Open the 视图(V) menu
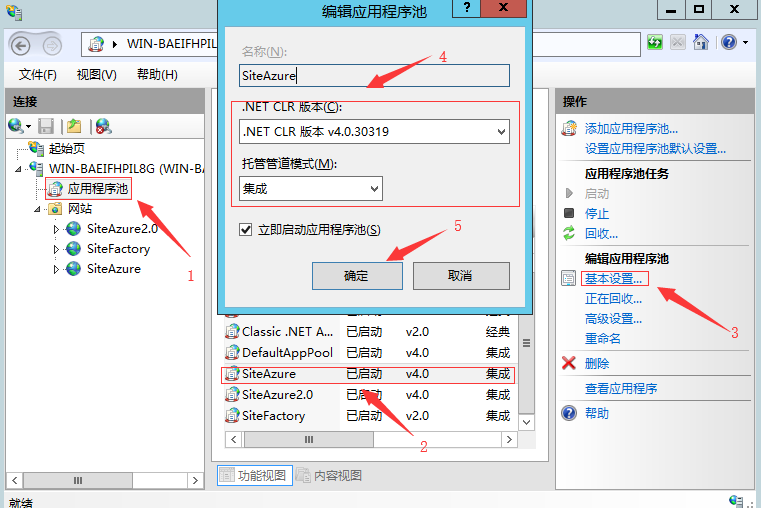Screen dimensions: 761x508 [97, 75]
